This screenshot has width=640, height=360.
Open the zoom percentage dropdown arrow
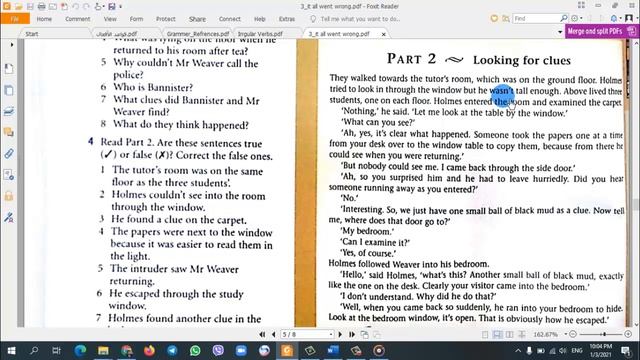click(566, 334)
